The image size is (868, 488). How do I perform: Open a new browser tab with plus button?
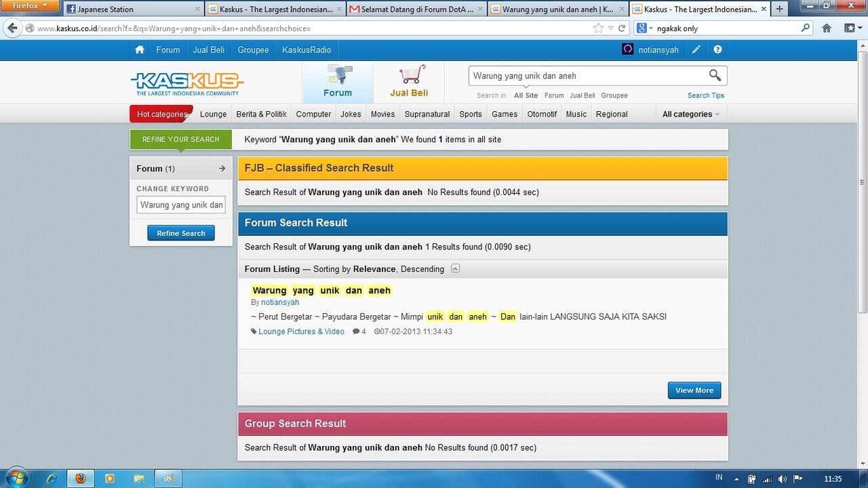point(779,9)
